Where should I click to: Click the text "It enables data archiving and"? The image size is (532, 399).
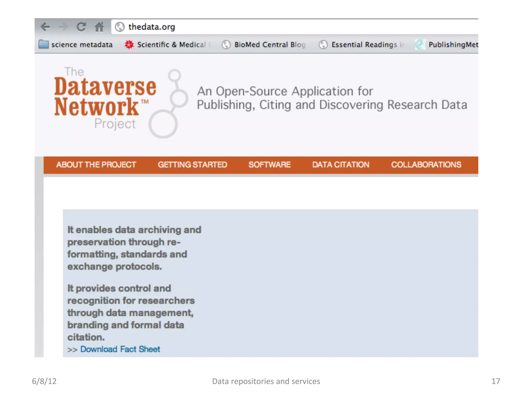pos(134,230)
